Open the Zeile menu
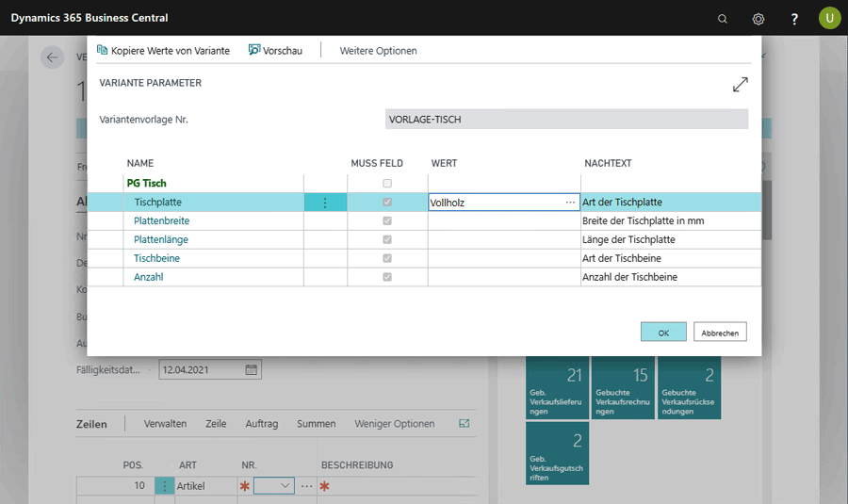The image size is (848, 504). pyautogui.click(x=216, y=424)
